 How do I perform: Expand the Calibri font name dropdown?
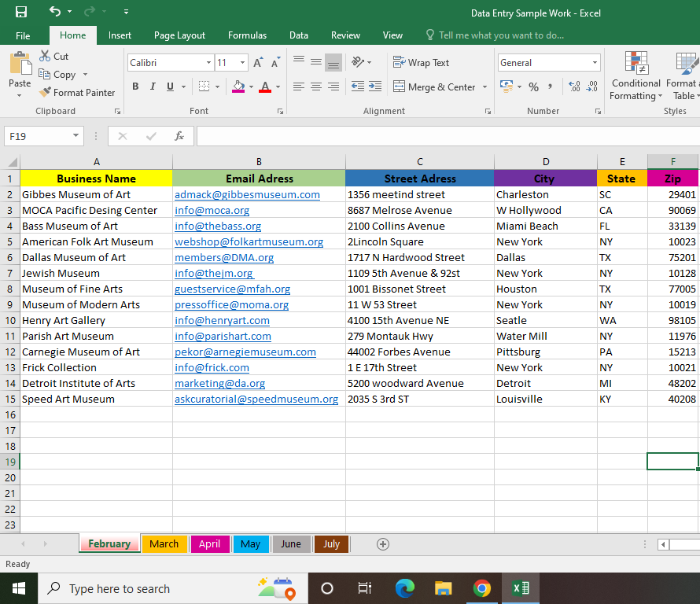coord(208,63)
